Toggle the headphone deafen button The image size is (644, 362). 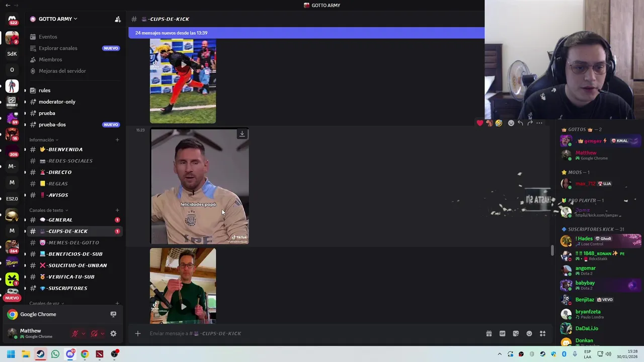point(94,333)
